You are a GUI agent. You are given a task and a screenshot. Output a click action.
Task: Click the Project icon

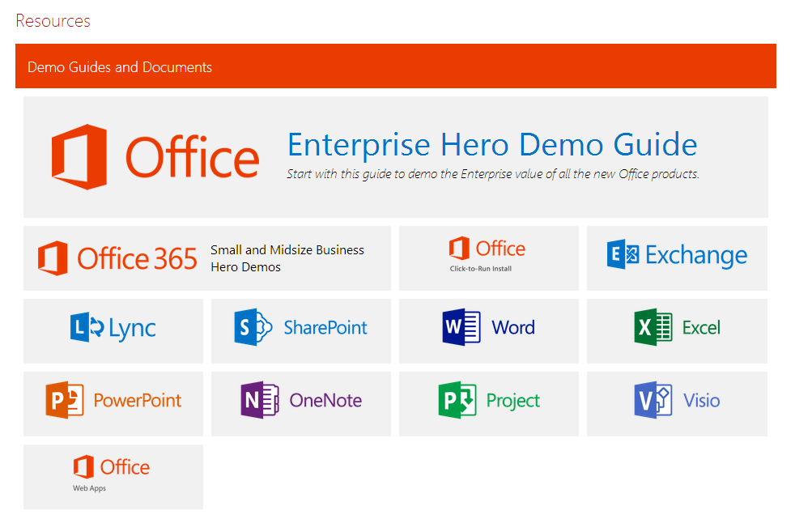pyautogui.click(x=457, y=400)
